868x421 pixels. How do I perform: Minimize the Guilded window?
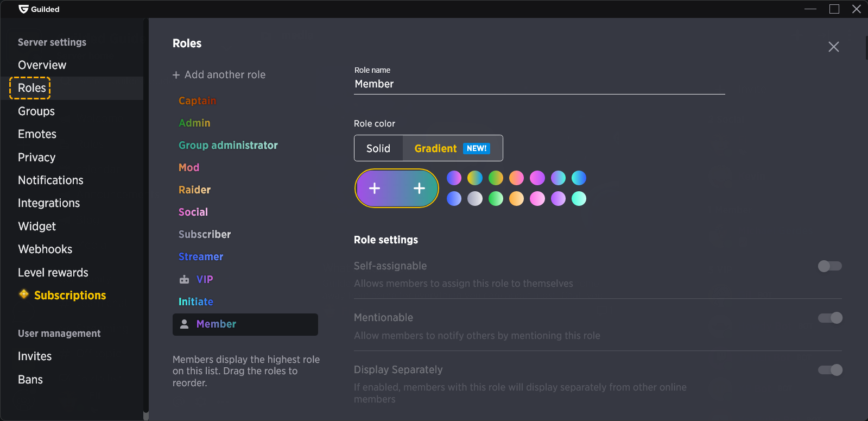click(810, 9)
